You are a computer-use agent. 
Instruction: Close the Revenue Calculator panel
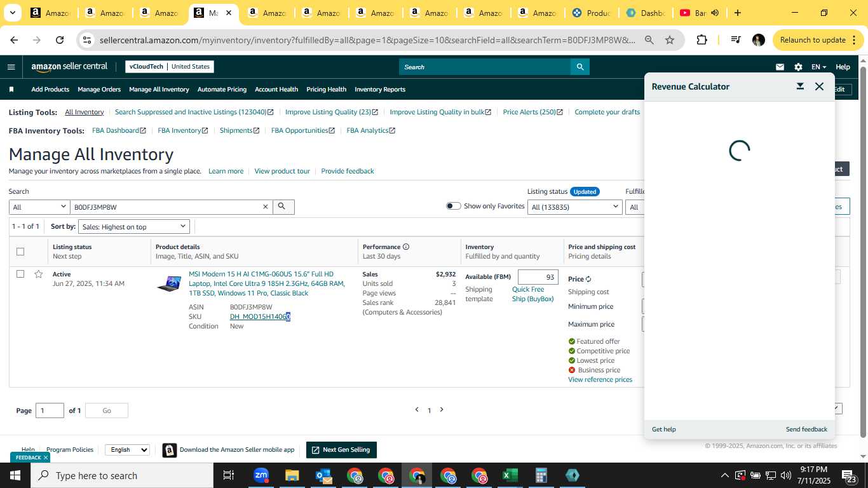820,86
